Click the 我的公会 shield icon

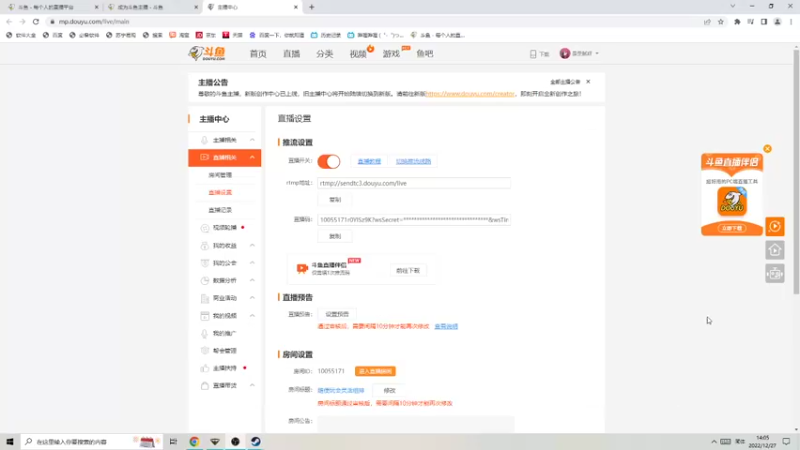pos(205,263)
